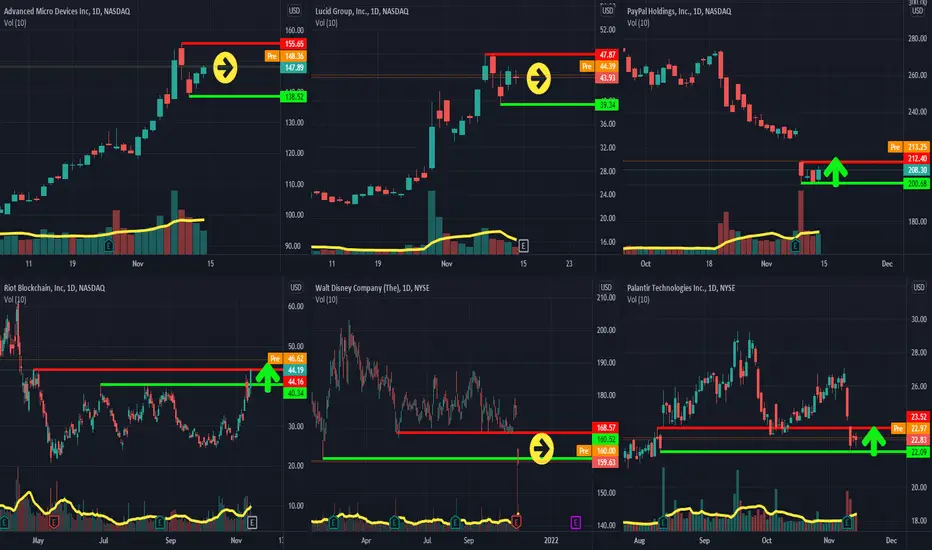The height and width of the screenshot is (550, 932).
Task: Click the 208.30 current price label on PayPal chart
Action: click(x=917, y=170)
